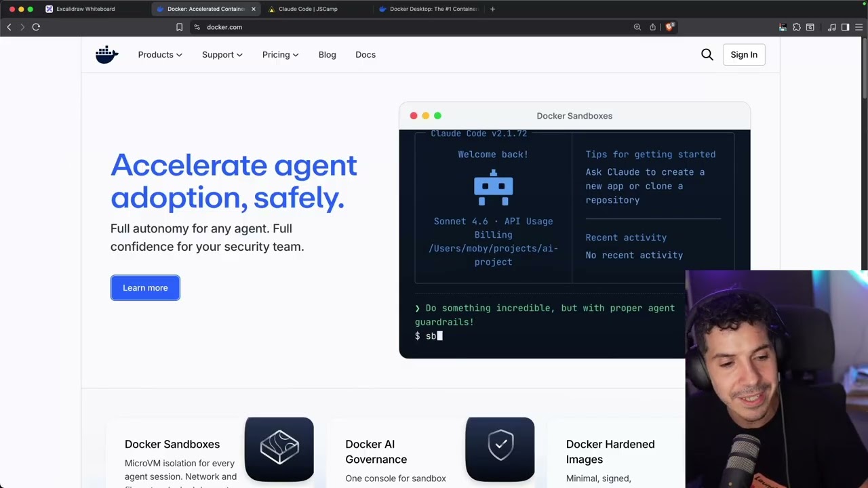Click the green dot on Docker Sandboxes window
The width and height of the screenshot is (868, 488).
point(437,116)
